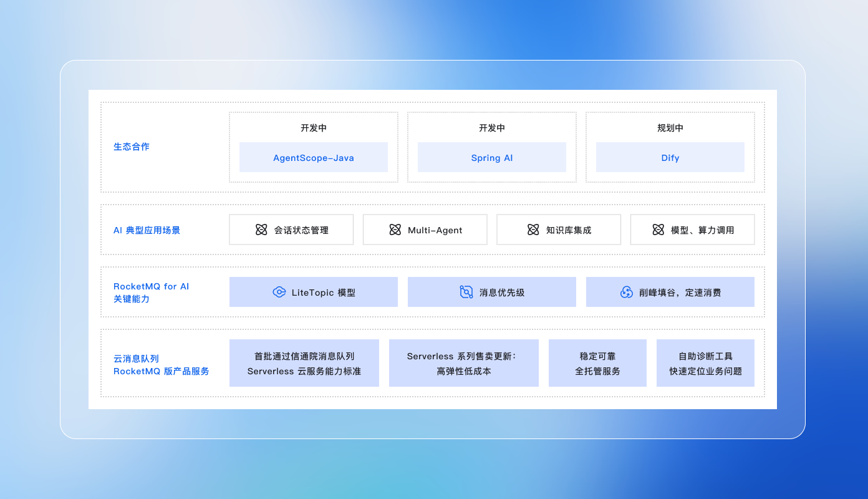The image size is (868, 499).
Task: Click the atom icon beside 知识库集成
Action: [533, 230]
